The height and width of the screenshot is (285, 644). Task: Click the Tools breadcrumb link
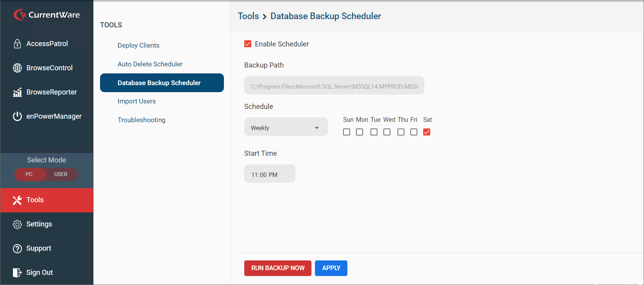tap(248, 16)
